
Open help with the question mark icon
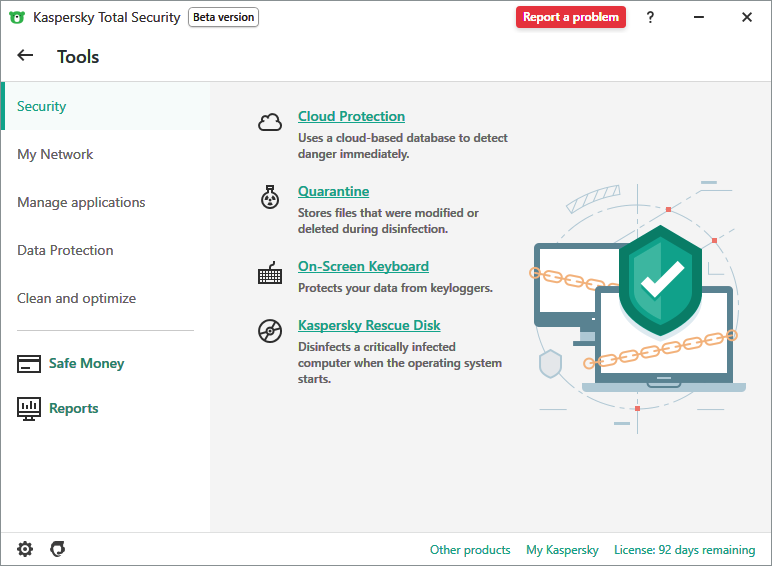click(650, 17)
